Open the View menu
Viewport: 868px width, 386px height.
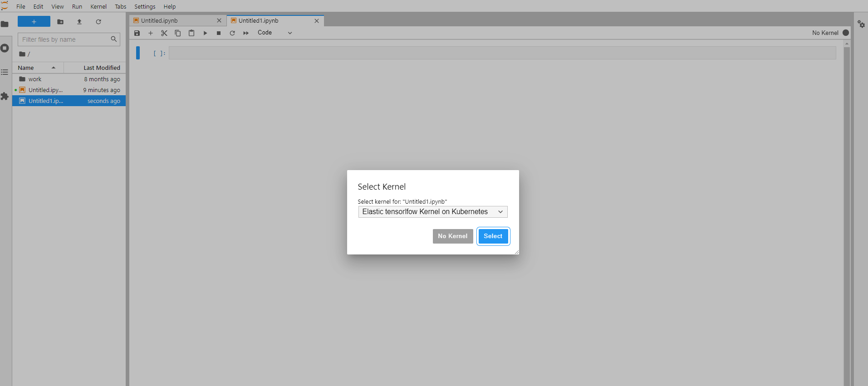click(58, 6)
